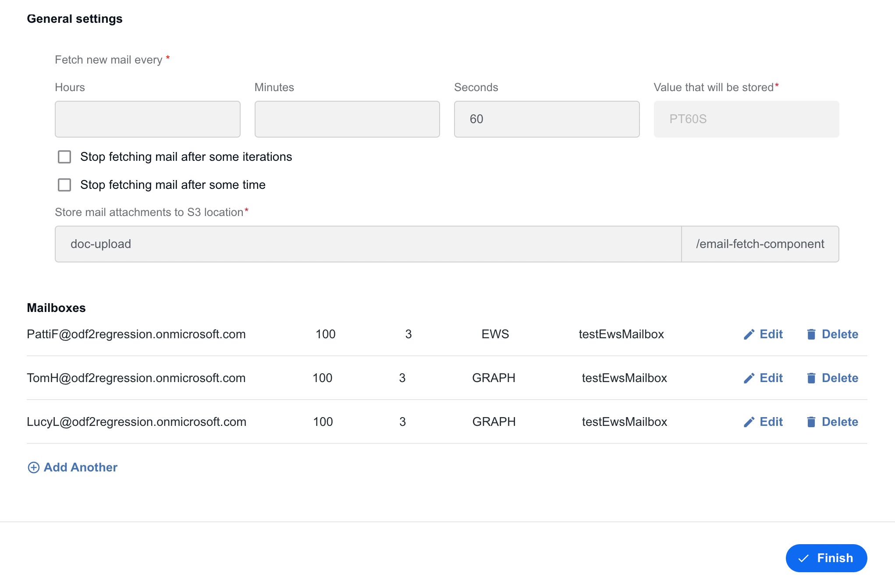
Task: Select PattiF@odf2regression.onmicrosoft.com address
Action: point(136,334)
